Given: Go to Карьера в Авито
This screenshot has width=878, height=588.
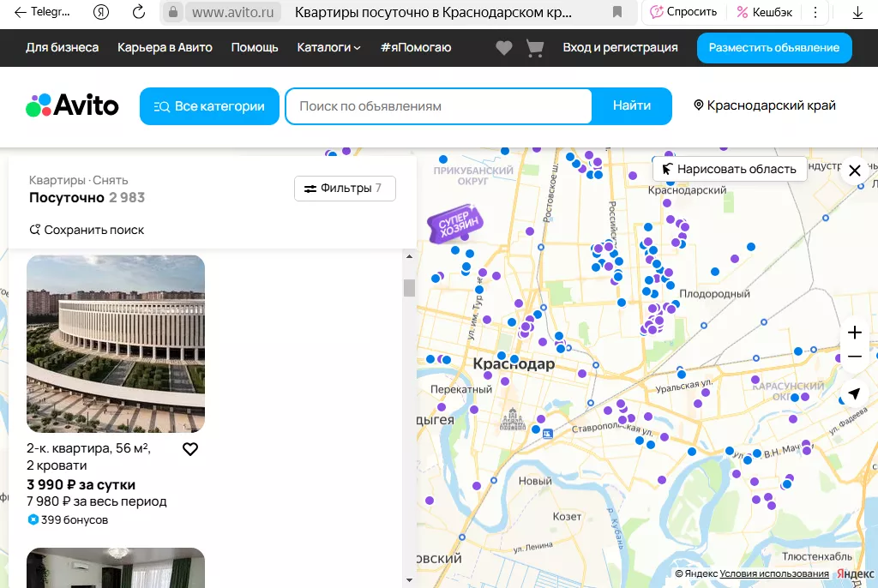Looking at the screenshot, I should (165, 48).
